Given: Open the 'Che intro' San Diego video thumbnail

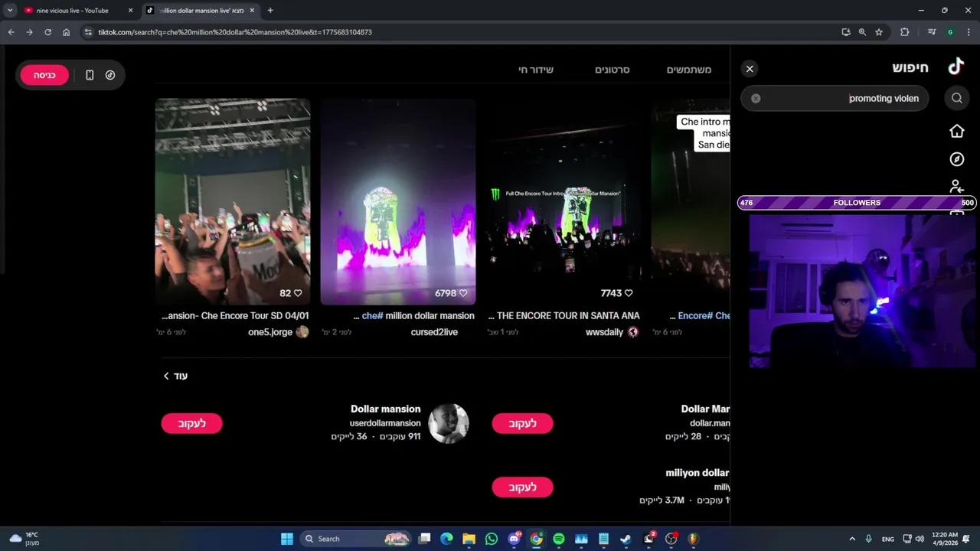Looking at the screenshot, I should click(x=691, y=201).
